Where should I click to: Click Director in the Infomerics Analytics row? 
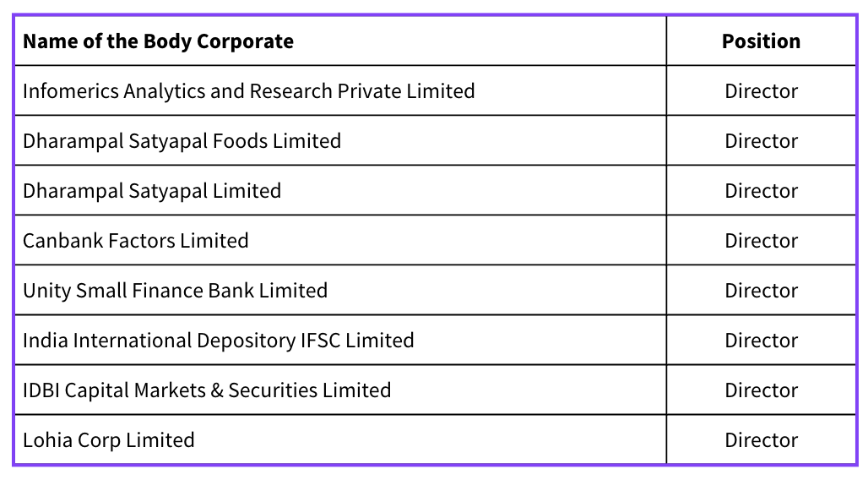761,91
